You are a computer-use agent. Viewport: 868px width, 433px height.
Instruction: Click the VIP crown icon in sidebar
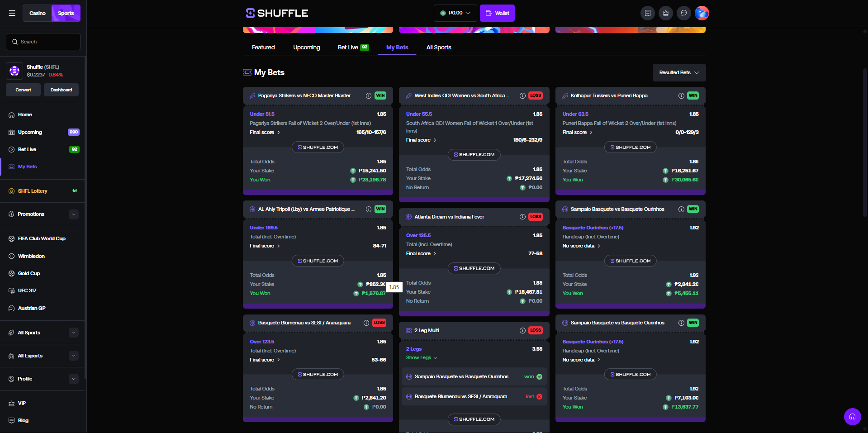click(x=12, y=403)
